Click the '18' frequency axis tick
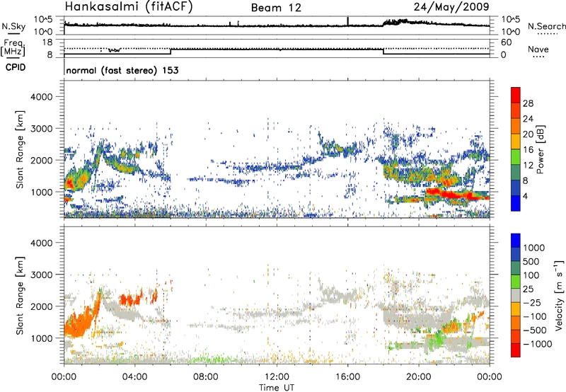Image resolution: width=566 pixels, height=392 pixels. pos(47,42)
